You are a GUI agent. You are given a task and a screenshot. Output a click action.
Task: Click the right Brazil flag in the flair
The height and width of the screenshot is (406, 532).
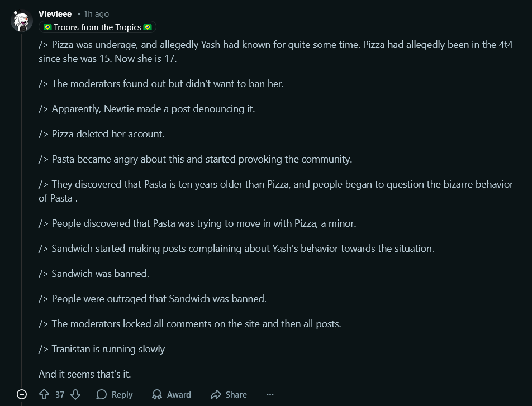[148, 27]
